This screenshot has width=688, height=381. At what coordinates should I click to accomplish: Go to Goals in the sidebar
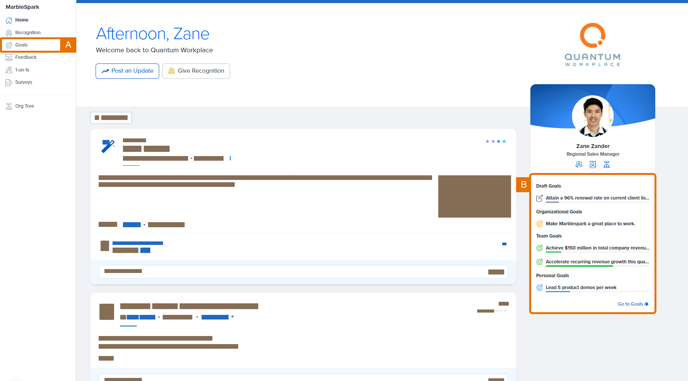tap(21, 45)
